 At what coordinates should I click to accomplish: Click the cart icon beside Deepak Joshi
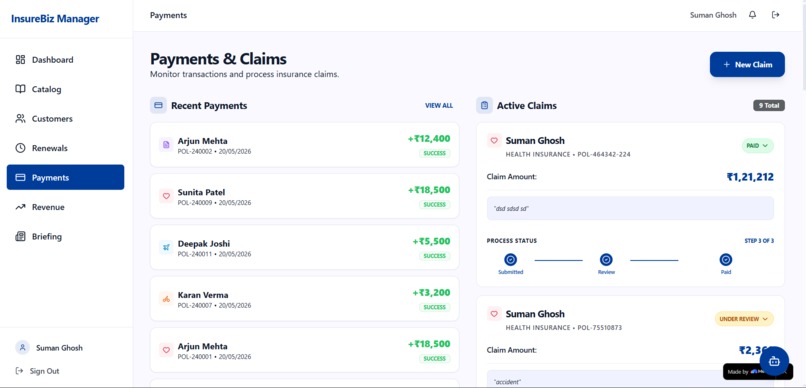(x=166, y=247)
